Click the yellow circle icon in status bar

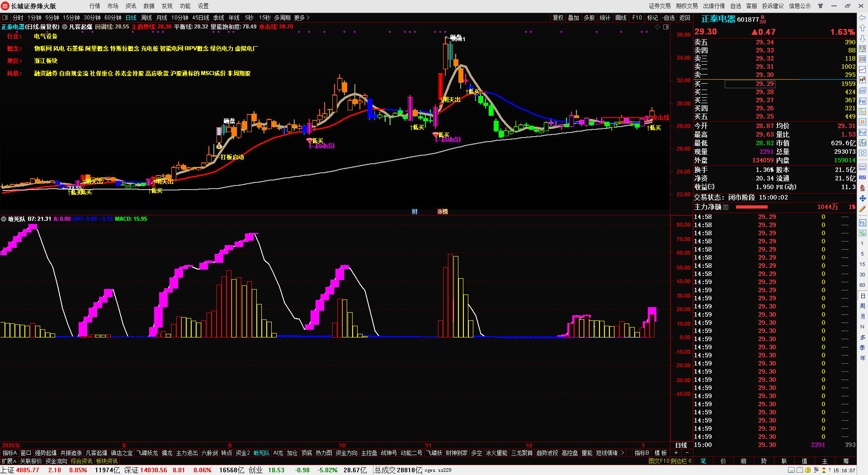808,470
